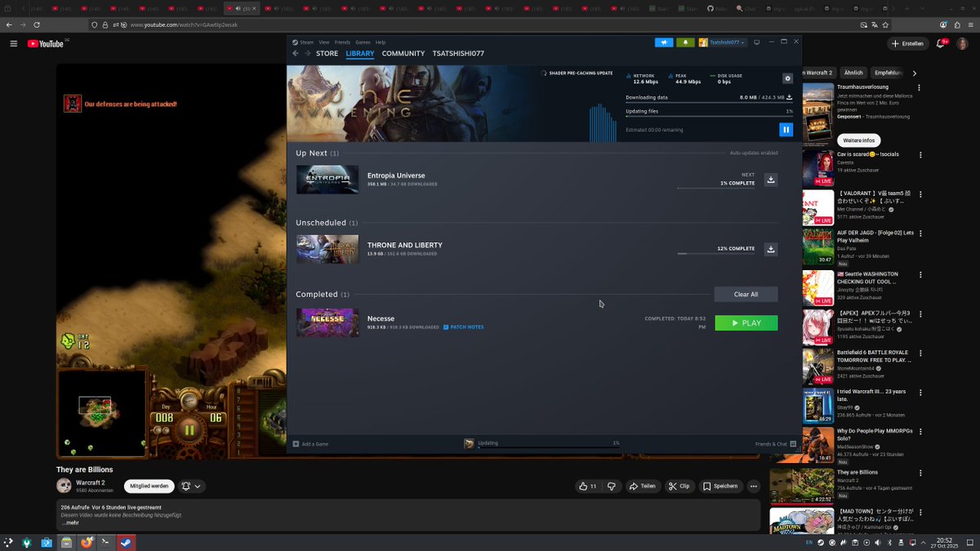
Task: Open the View menu in Steam
Action: pyautogui.click(x=324, y=42)
